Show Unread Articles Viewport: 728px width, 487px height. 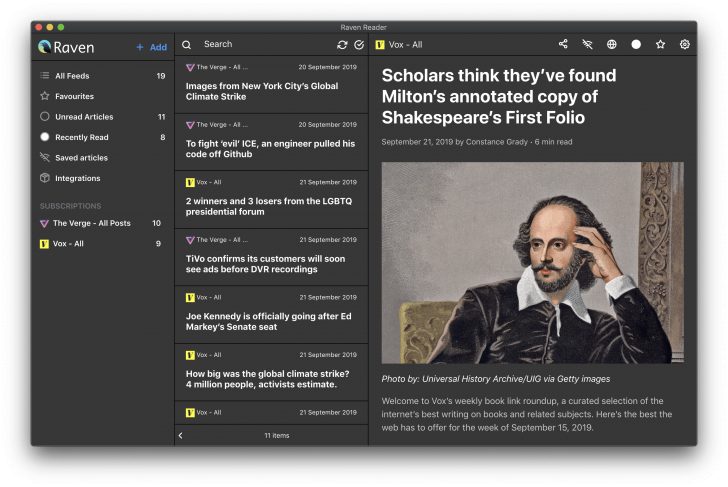[x=102, y=117]
